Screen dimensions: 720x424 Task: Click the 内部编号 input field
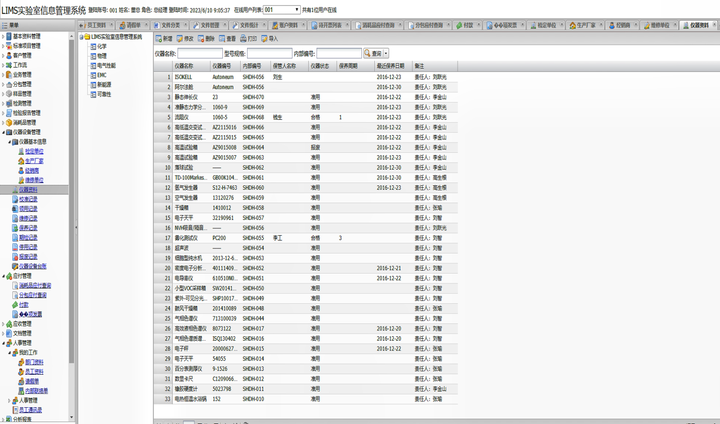(339, 54)
